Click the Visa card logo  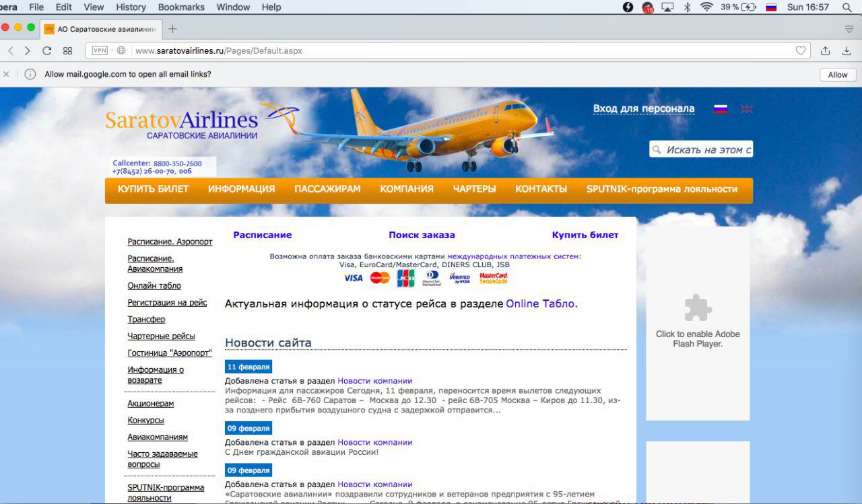353,278
